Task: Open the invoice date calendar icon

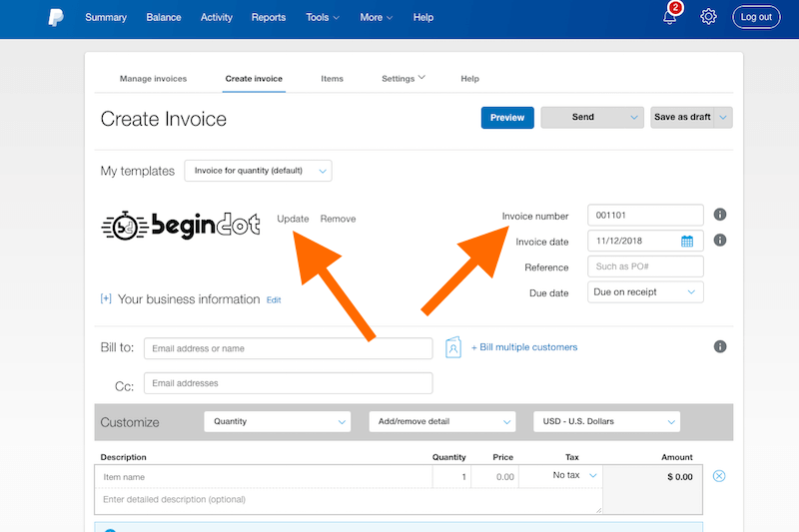Action: [x=687, y=241]
